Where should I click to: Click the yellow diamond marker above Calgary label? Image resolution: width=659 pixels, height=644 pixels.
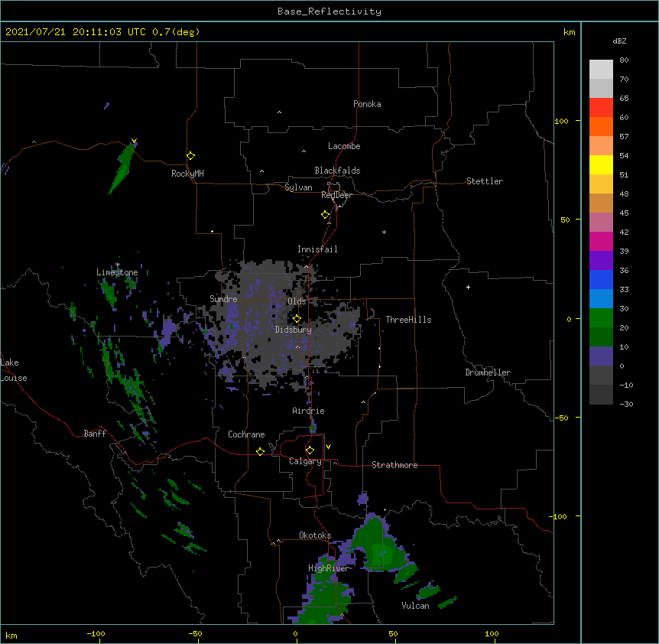coord(310,450)
